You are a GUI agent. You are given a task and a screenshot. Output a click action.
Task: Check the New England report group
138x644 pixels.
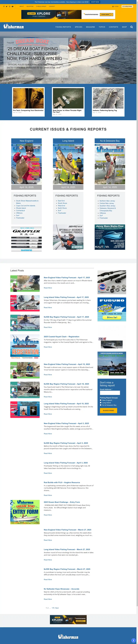pos(101,400)
